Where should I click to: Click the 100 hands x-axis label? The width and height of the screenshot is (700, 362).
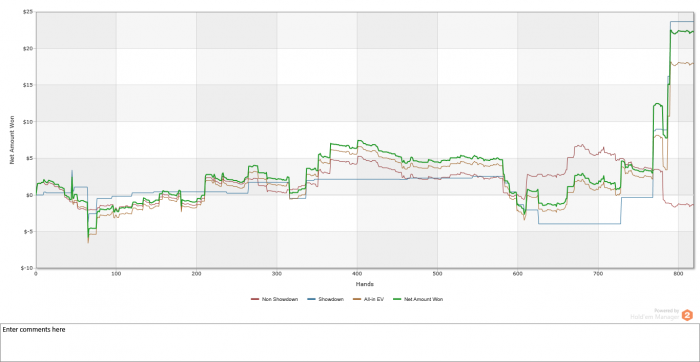[x=116, y=273]
